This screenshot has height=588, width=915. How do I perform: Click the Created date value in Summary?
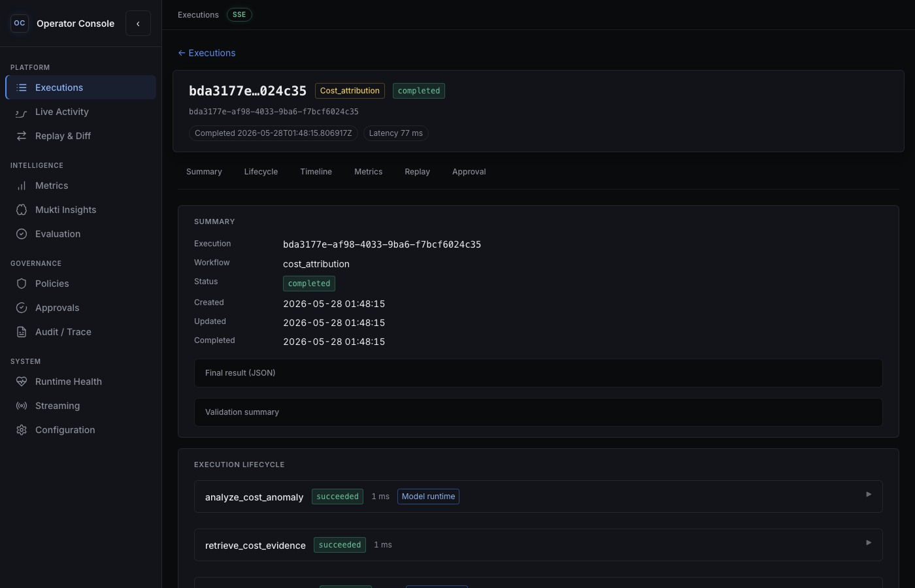334,304
